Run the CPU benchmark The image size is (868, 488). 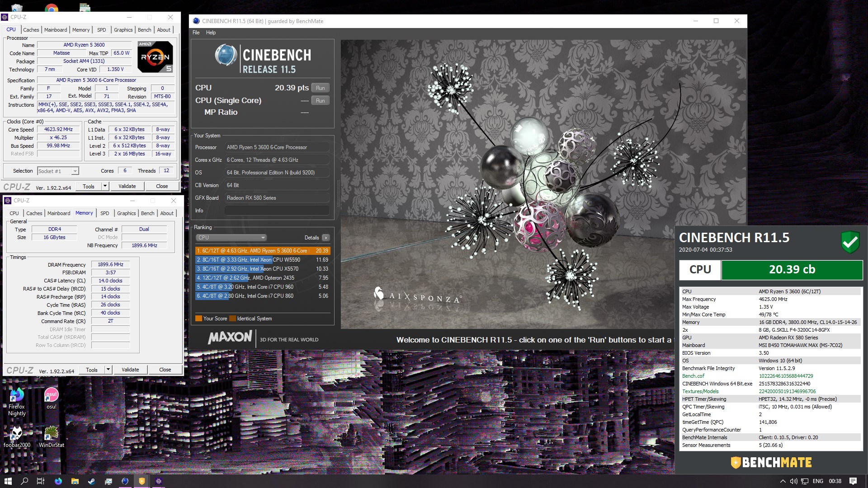(x=321, y=88)
